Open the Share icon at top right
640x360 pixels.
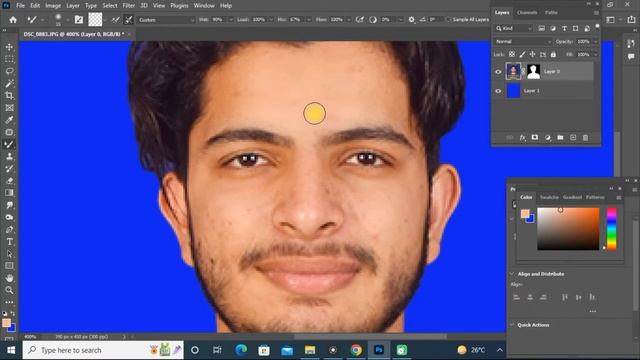pyautogui.click(x=631, y=20)
